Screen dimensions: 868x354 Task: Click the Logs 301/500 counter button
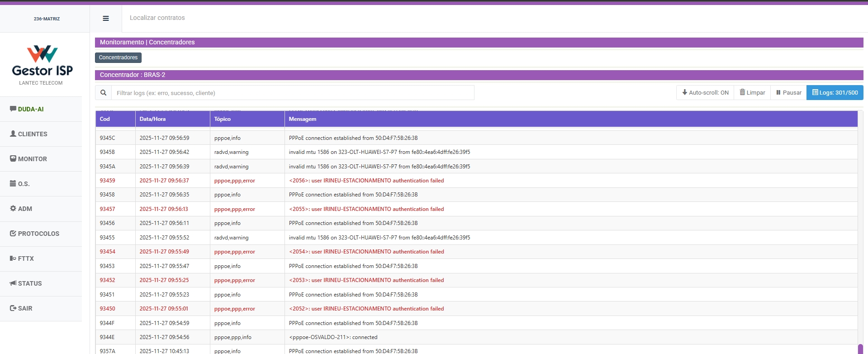point(835,93)
